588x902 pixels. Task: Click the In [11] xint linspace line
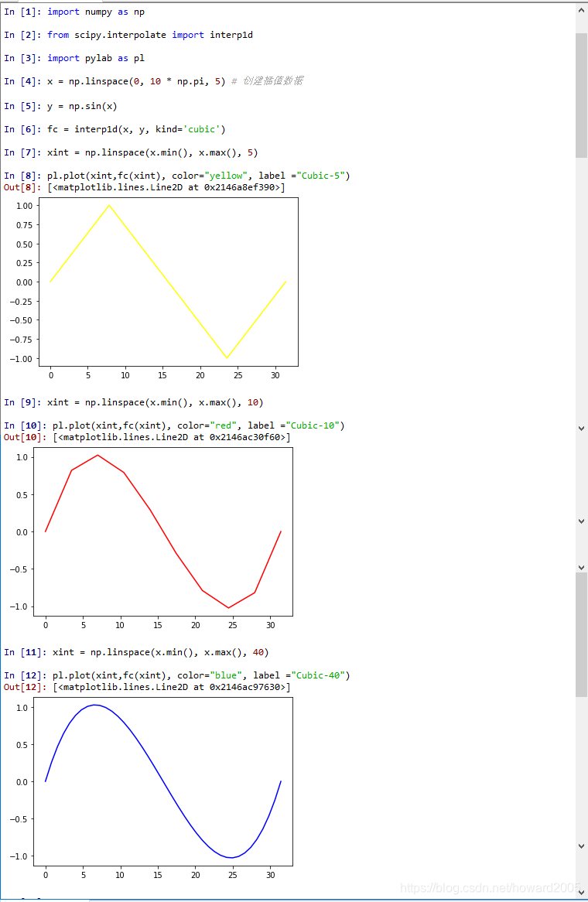pyautogui.click(x=160, y=652)
